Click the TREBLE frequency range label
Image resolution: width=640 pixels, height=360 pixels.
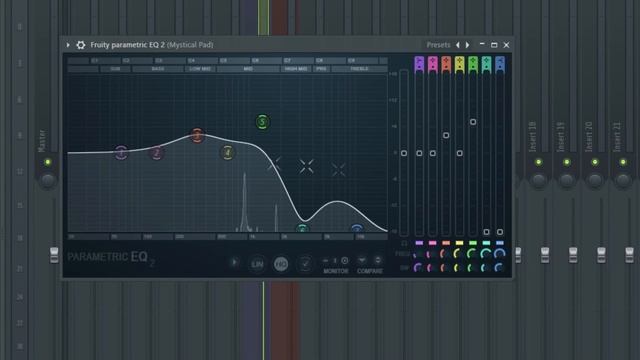click(359, 69)
